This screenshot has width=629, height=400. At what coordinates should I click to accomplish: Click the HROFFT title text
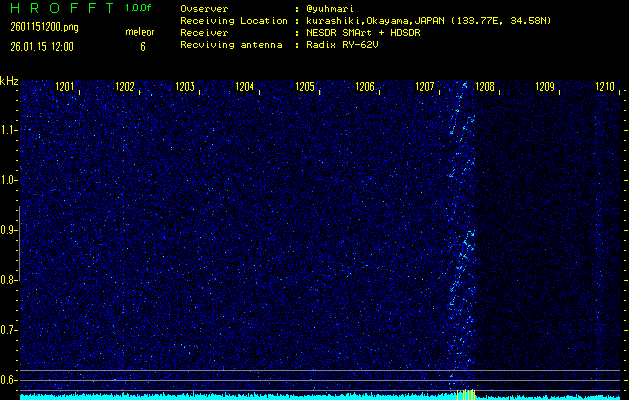[x=57, y=8]
